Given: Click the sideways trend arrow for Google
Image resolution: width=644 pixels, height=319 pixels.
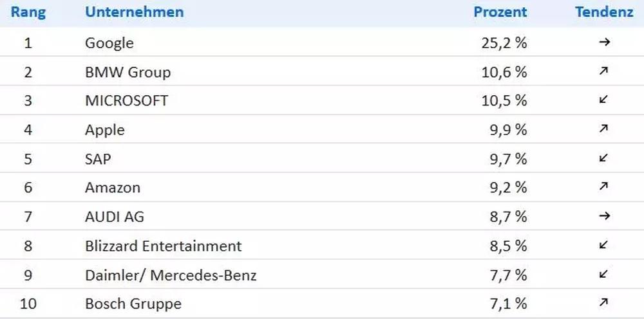Looking at the screenshot, I should pyautogui.click(x=603, y=42).
